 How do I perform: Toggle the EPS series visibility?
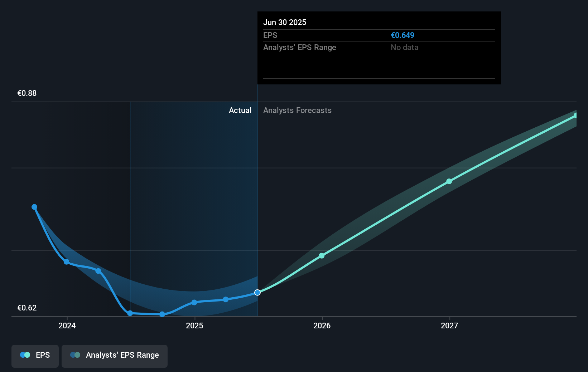click(x=35, y=356)
